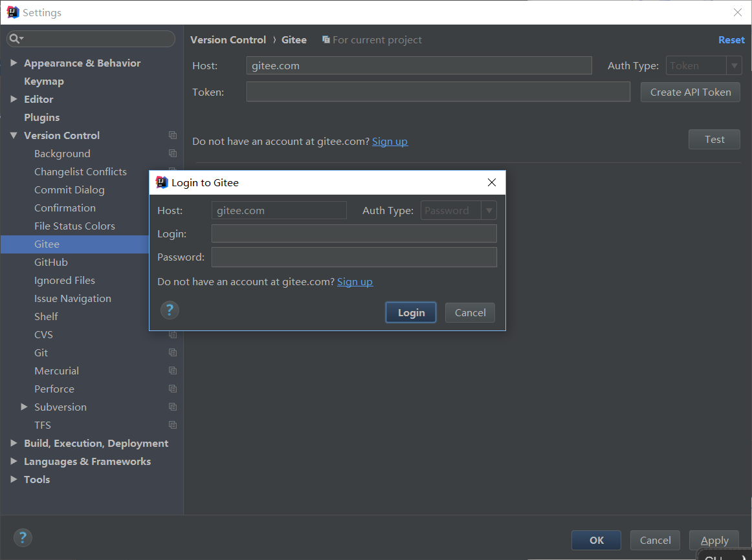Open Auth Type dropdown in Login dialog

489,210
